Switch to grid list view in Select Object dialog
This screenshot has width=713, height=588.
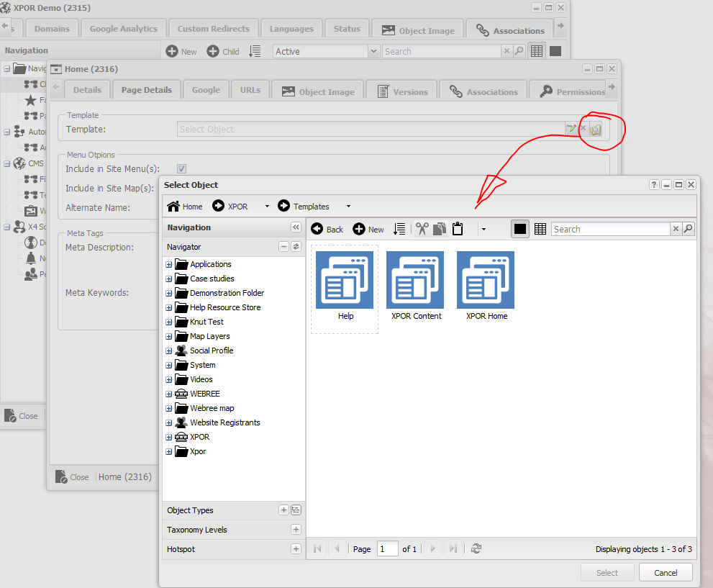click(540, 229)
